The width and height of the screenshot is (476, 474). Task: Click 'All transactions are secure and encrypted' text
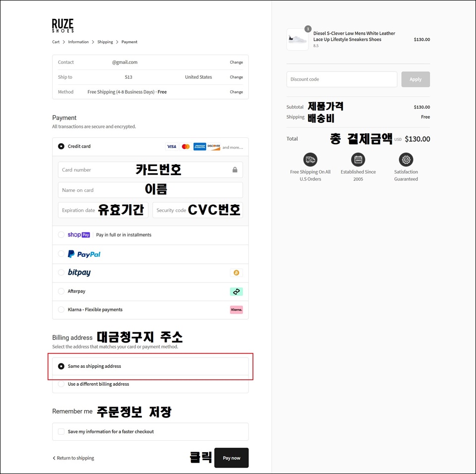pyautogui.click(x=94, y=126)
